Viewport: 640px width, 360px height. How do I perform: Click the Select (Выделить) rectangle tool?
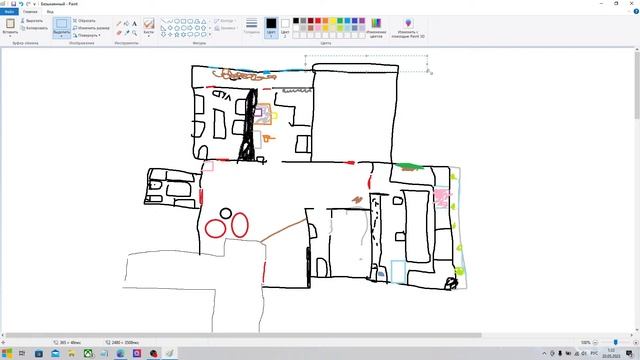[62, 24]
